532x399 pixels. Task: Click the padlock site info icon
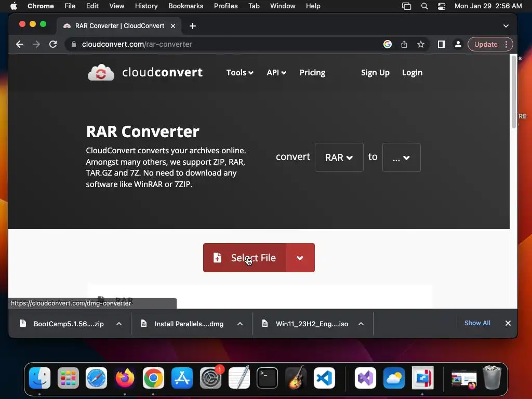tap(74, 44)
